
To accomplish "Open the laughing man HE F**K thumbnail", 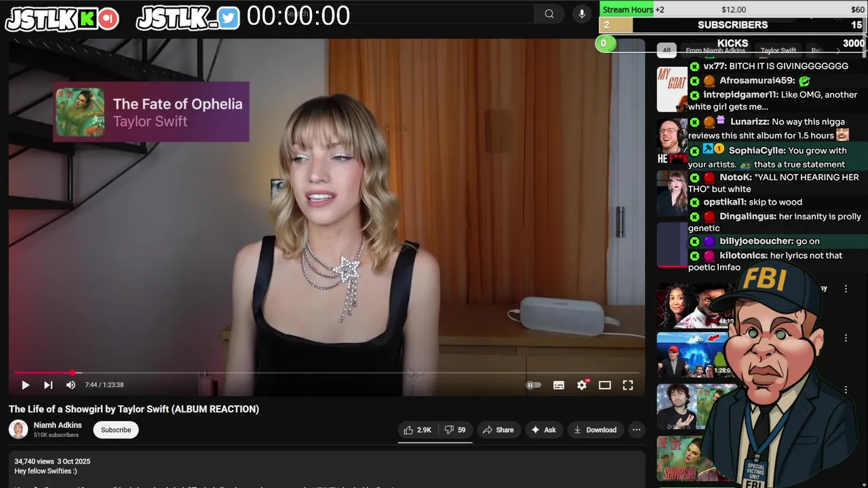I will coord(672,142).
